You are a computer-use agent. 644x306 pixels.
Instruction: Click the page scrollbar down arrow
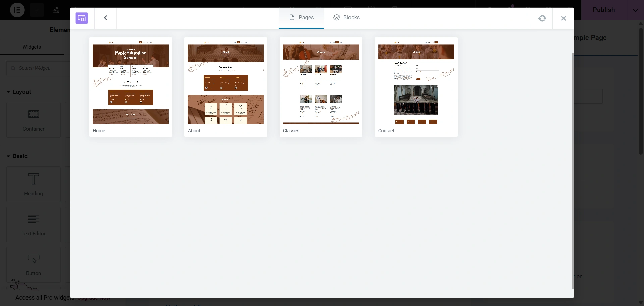click(x=641, y=303)
